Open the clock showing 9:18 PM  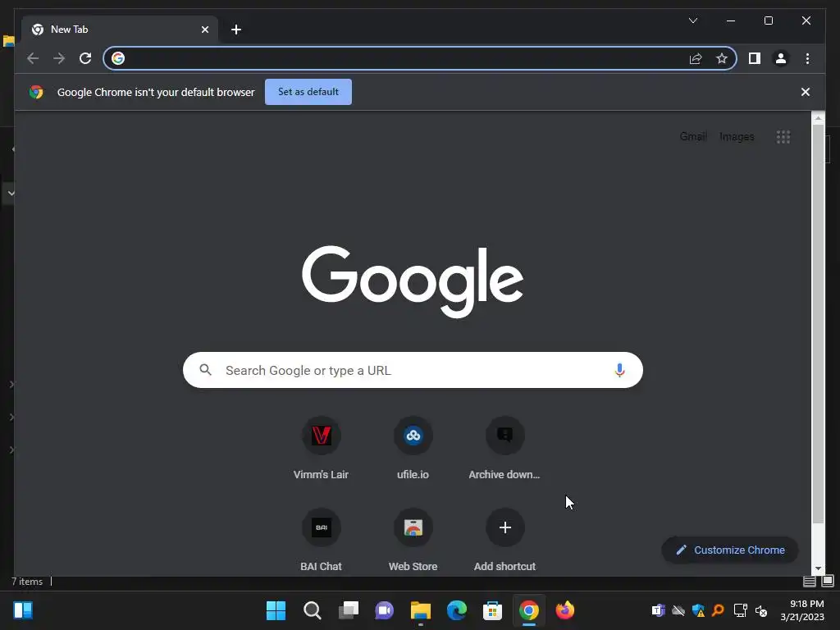click(x=802, y=610)
